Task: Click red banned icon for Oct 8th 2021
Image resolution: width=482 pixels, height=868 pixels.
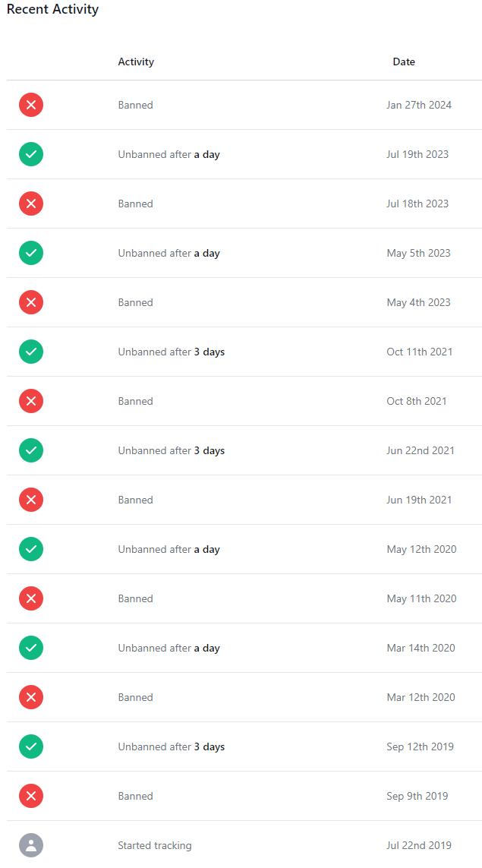Action: (31, 401)
